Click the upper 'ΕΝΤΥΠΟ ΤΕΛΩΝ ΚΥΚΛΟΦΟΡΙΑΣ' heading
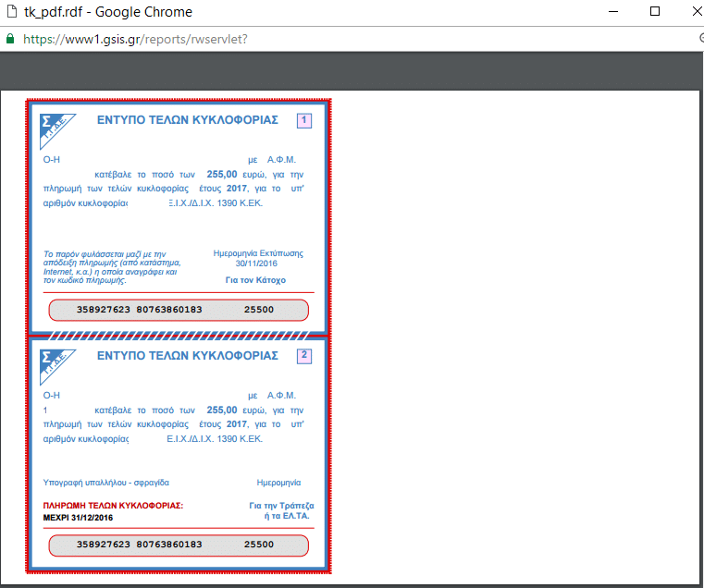704x588 pixels. [187, 120]
